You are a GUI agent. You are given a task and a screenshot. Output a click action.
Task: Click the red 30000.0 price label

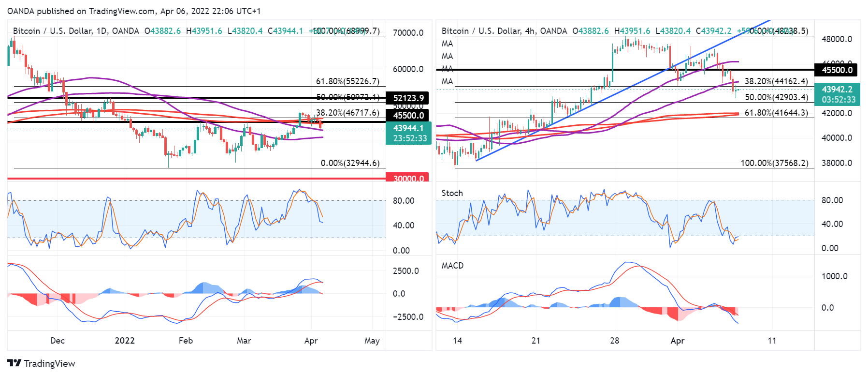pos(408,179)
